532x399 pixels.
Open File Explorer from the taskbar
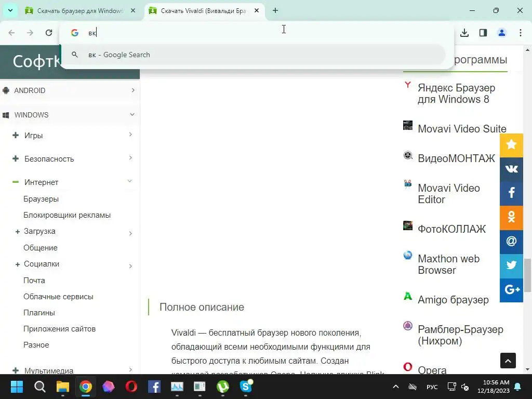pyautogui.click(x=63, y=387)
